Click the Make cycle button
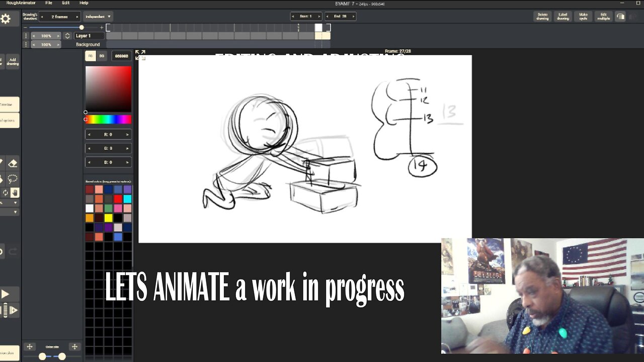Viewport: 644px width, 362px height. [x=583, y=17]
